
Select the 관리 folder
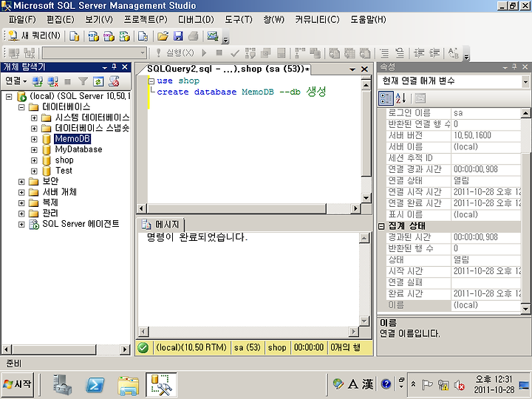(x=50, y=213)
